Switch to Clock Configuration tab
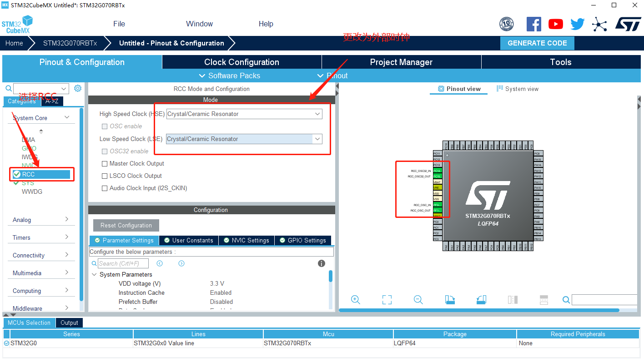The image size is (644, 363). point(241,62)
